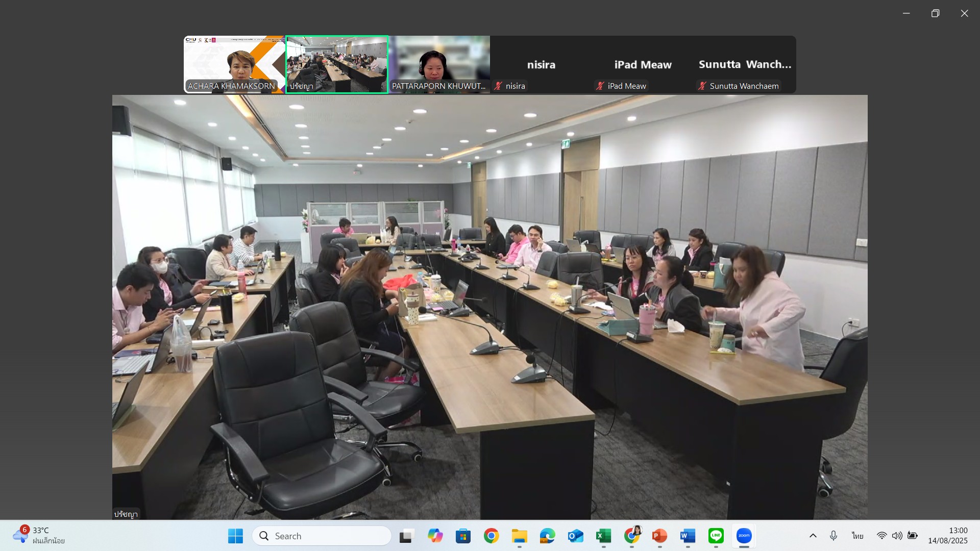Click the microphone icon in the system tray

pos(834,536)
